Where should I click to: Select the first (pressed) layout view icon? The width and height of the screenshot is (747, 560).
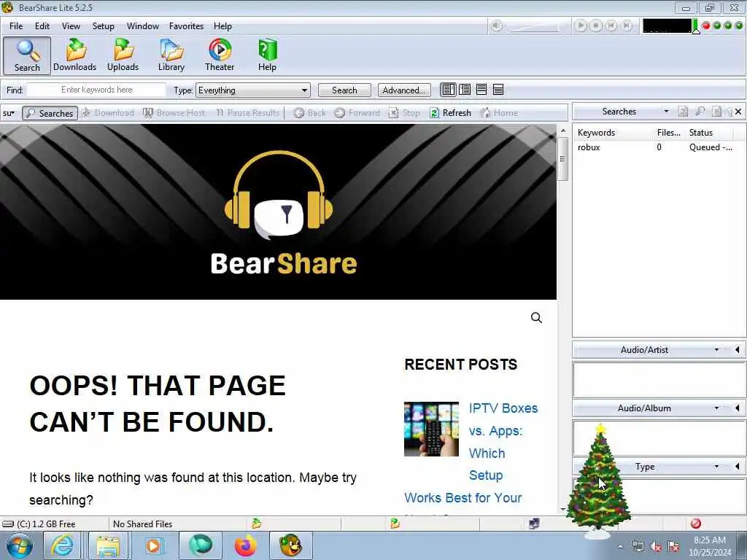coord(448,90)
